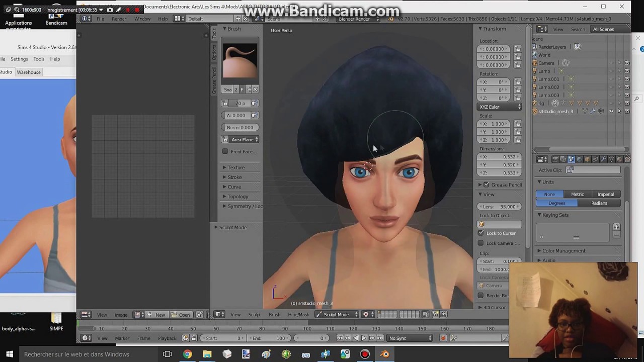Click the play animation button
Image resolution: width=644 pixels, height=362 pixels.
[364, 338]
